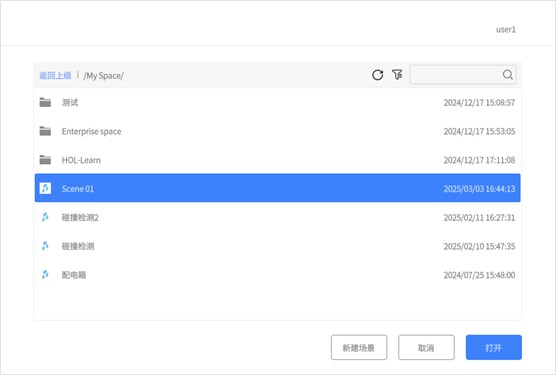Click the 配电箱 scene file icon
This screenshot has width=556, height=375.
pos(45,274)
